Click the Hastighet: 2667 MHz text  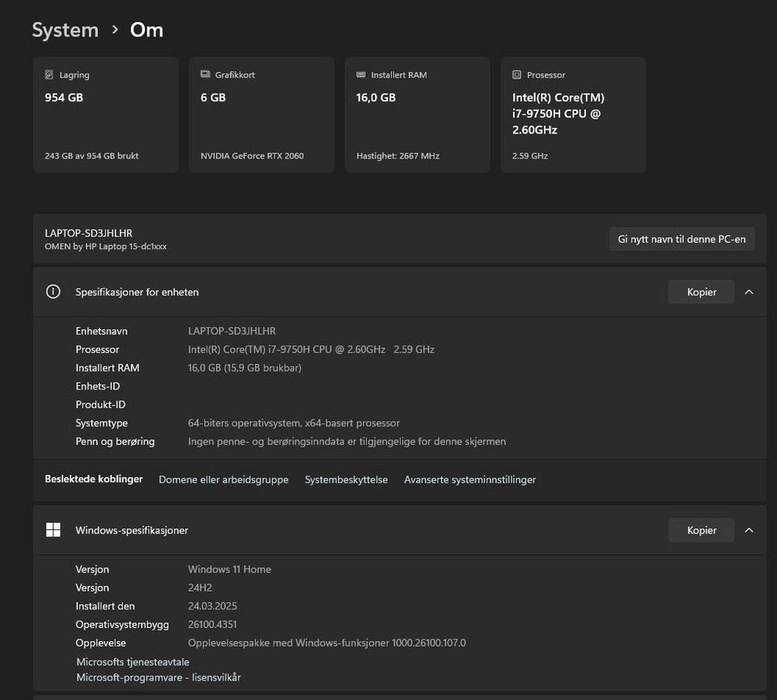point(397,156)
